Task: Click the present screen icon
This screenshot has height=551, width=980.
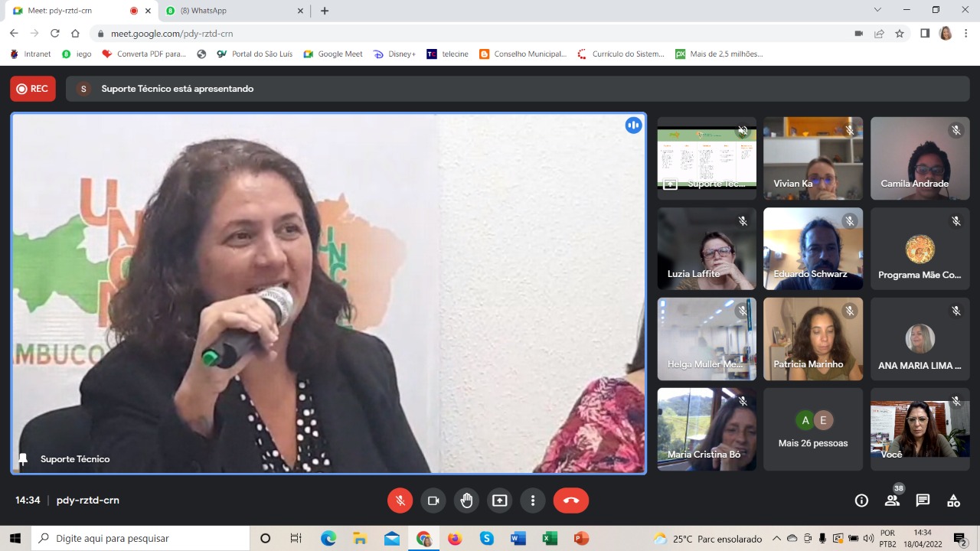Action: click(x=500, y=500)
